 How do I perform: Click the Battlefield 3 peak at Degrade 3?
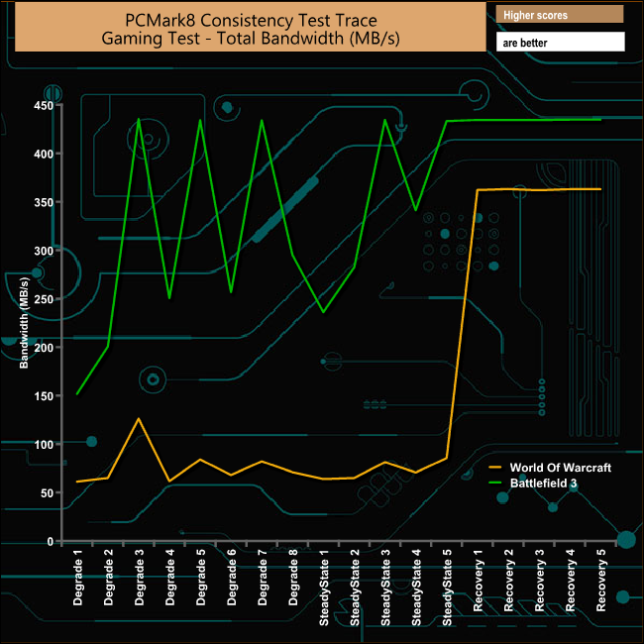pyautogui.click(x=139, y=119)
